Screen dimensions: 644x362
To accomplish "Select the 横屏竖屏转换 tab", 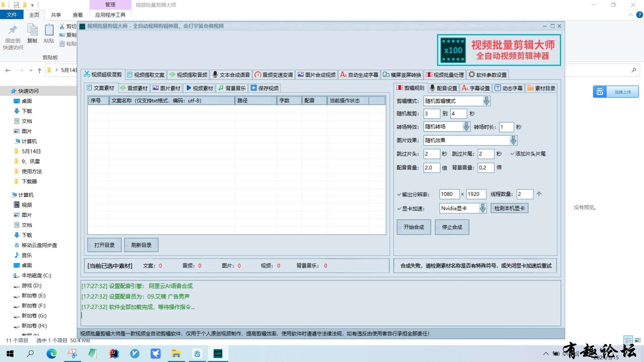I will pyautogui.click(x=402, y=75).
